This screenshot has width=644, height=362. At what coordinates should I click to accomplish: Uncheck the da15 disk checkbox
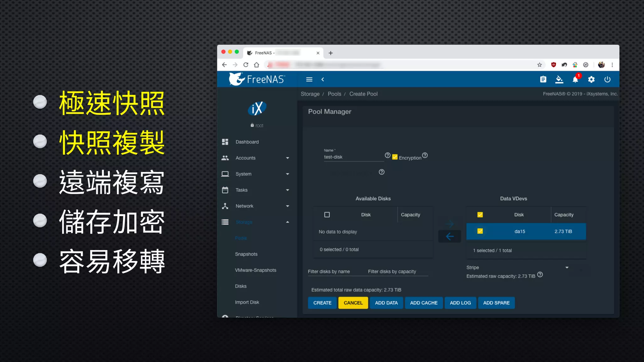coord(480,231)
